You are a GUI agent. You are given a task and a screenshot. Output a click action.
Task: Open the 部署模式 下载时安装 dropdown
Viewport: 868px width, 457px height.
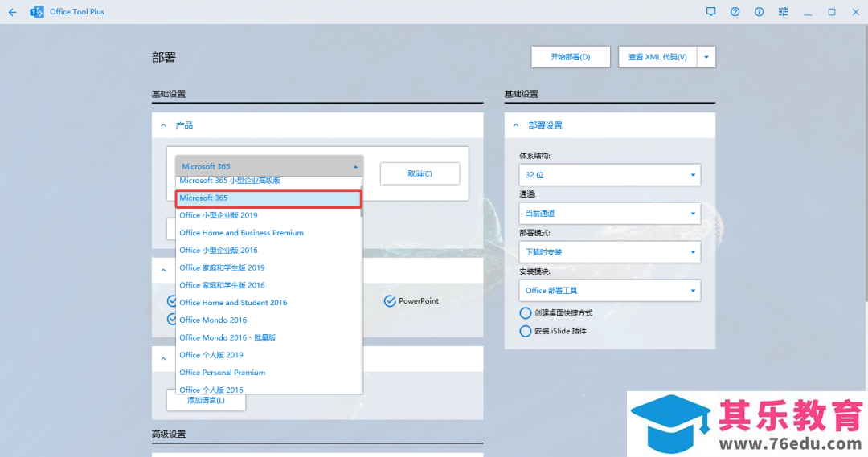pos(609,252)
